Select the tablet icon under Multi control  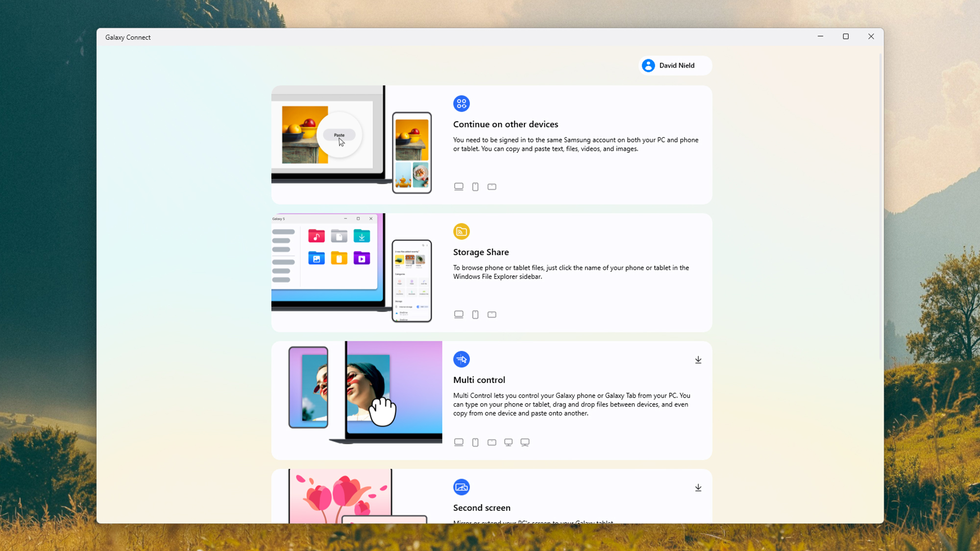(491, 442)
